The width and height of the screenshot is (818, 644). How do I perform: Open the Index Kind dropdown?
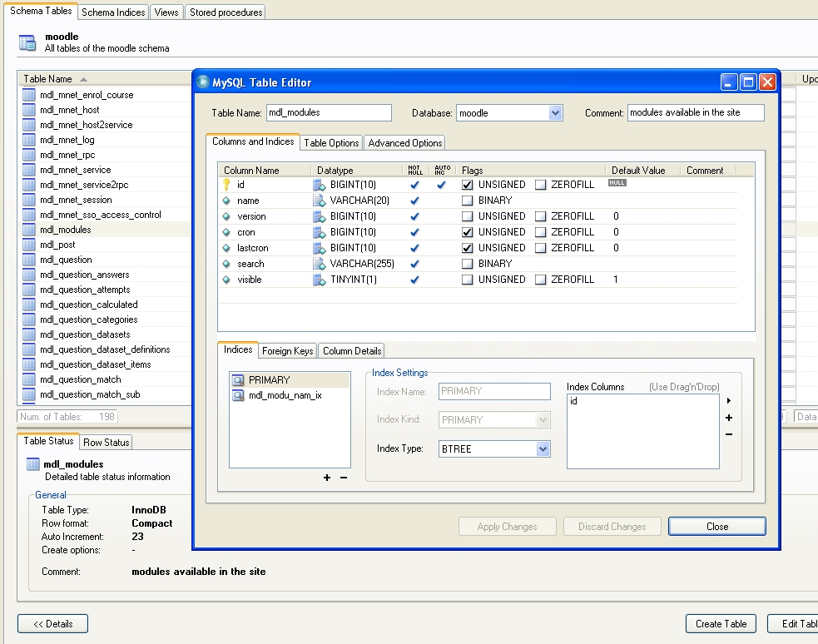click(x=543, y=420)
